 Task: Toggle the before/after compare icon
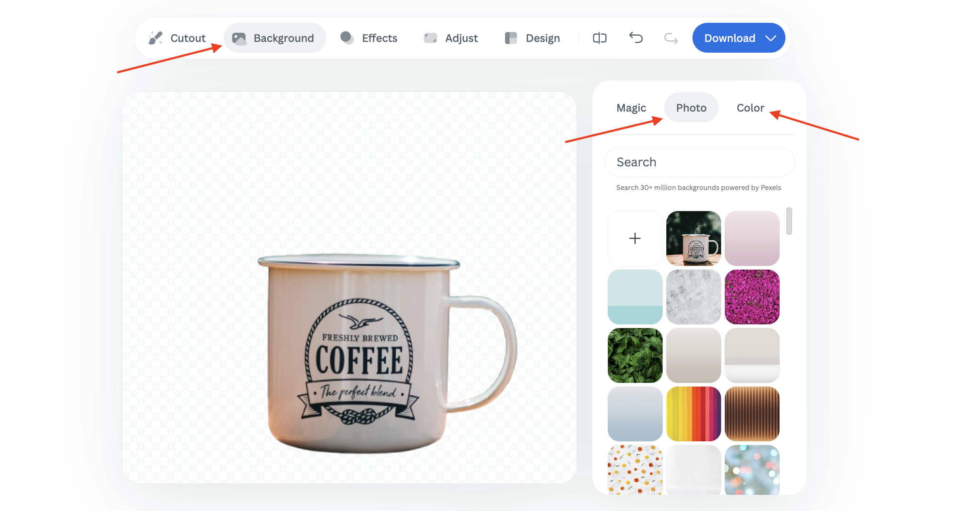click(600, 38)
